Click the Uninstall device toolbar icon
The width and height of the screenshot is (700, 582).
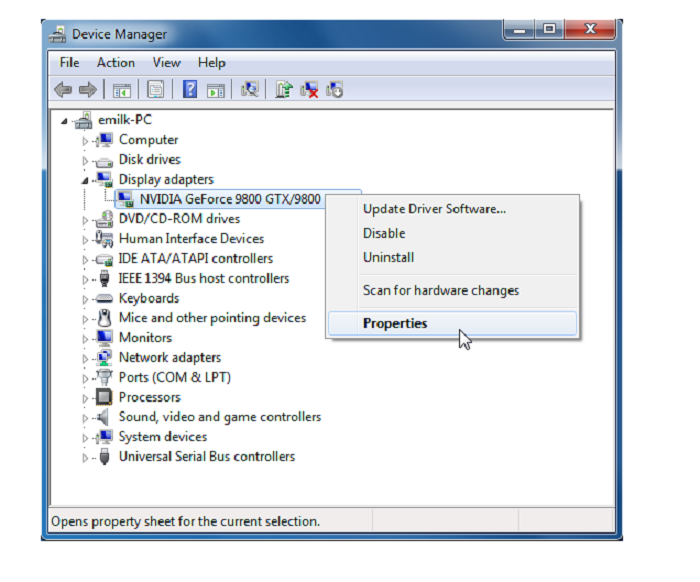pyautogui.click(x=334, y=89)
